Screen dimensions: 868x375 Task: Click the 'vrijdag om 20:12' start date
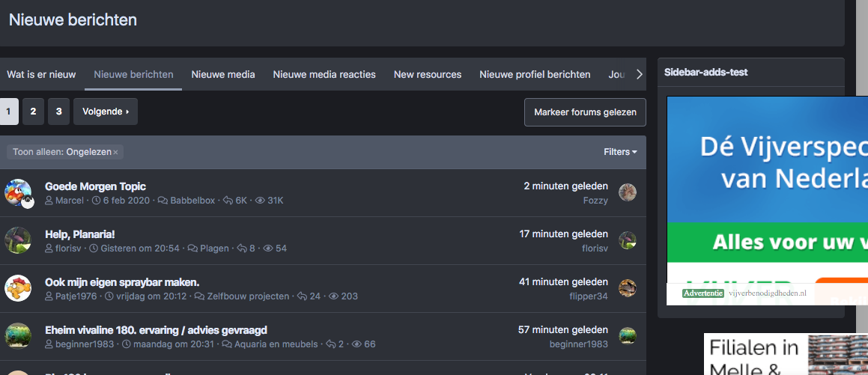click(151, 296)
